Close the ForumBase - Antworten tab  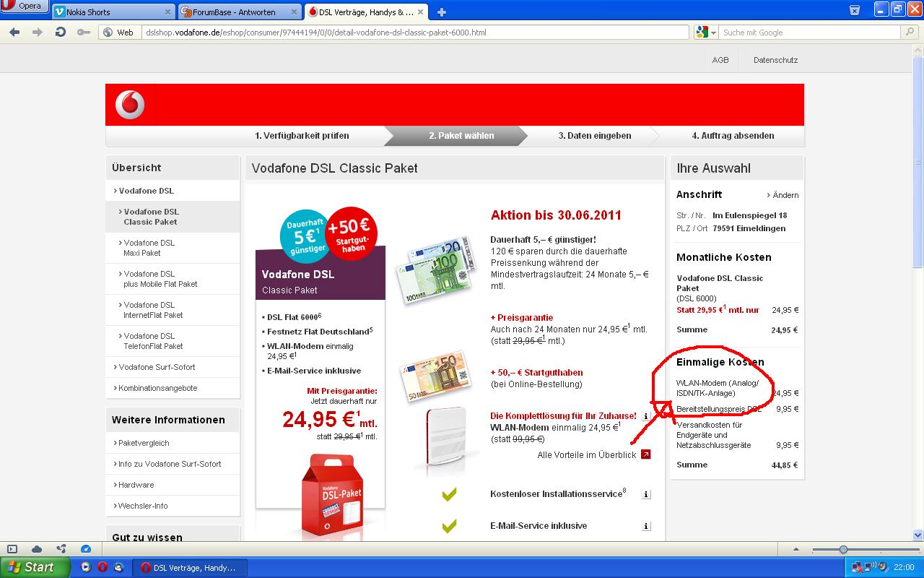[295, 12]
